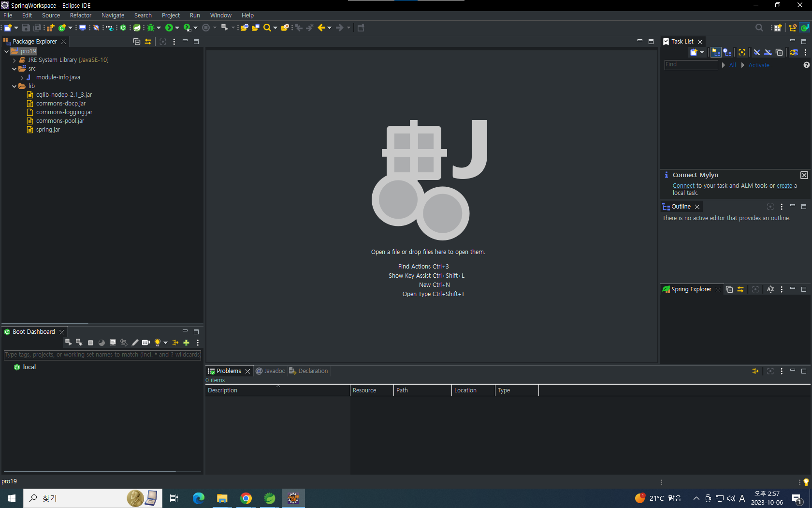Image resolution: width=812 pixels, height=508 pixels.
Task: Open the Run button dropdown arrow
Action: tap(177, 28)
